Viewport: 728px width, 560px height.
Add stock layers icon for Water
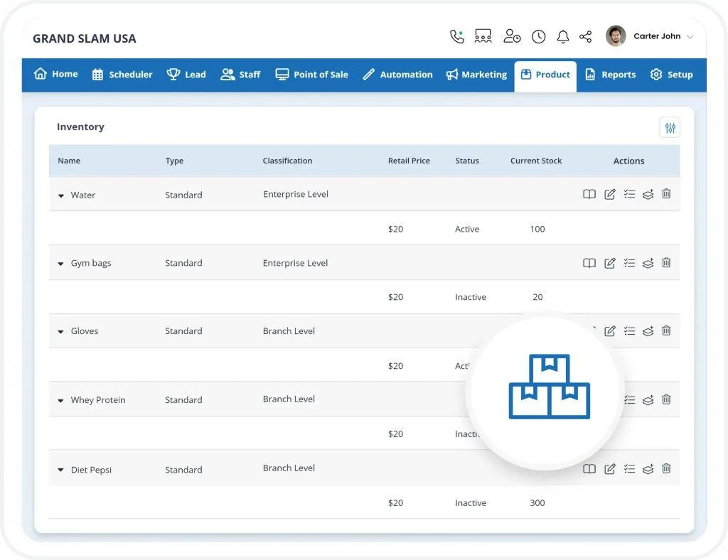click(648, 194)
